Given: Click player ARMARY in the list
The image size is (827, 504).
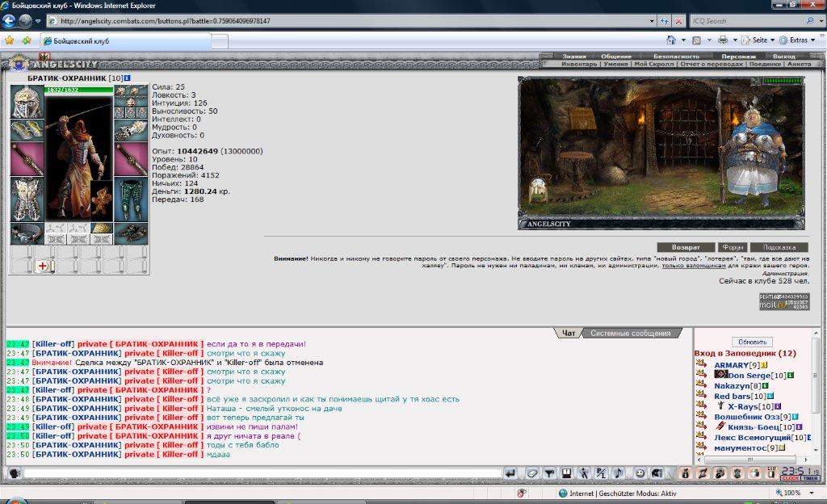Looking at the screenshot, I should pos(732,365).
